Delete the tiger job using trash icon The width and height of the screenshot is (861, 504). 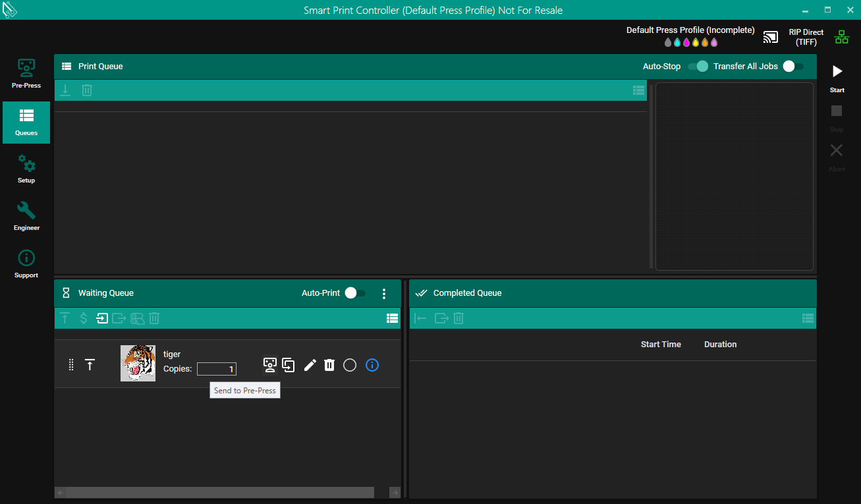pos(329,365)
